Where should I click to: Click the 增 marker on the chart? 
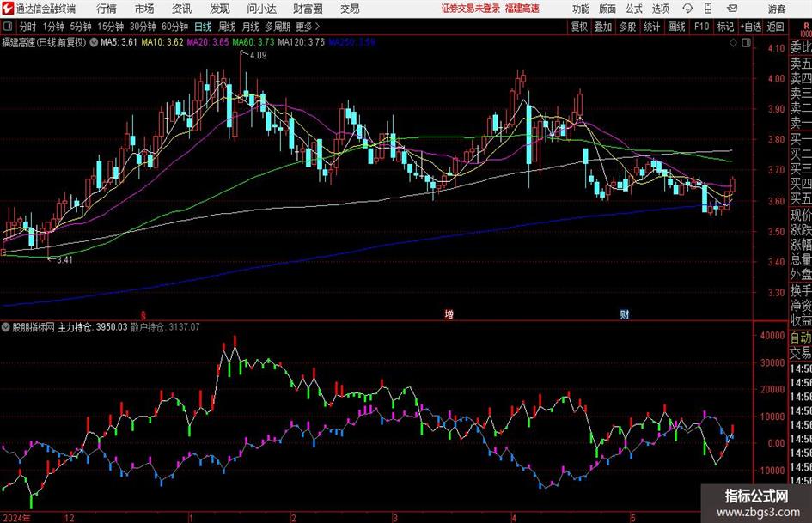click(449, 313)
